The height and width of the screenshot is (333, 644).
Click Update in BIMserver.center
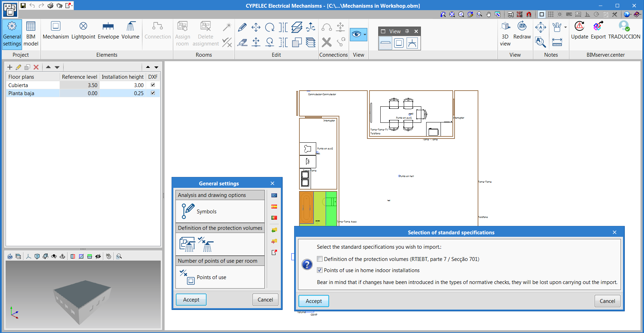(x=580, y=30)
